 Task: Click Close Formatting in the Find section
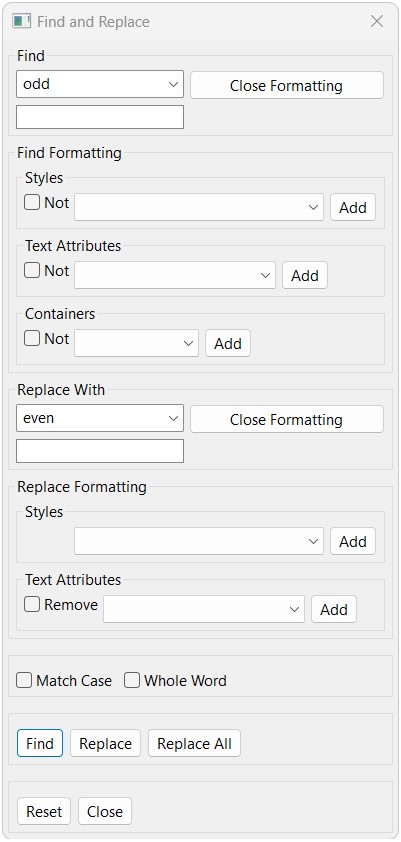point(287,85)
